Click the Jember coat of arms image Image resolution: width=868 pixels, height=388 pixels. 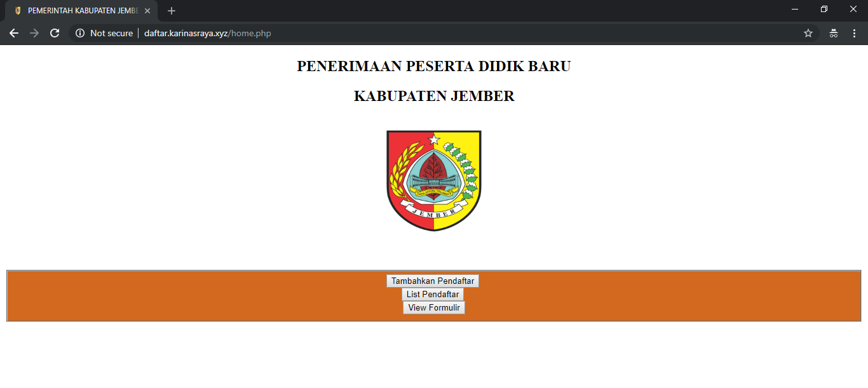[434, 180]
